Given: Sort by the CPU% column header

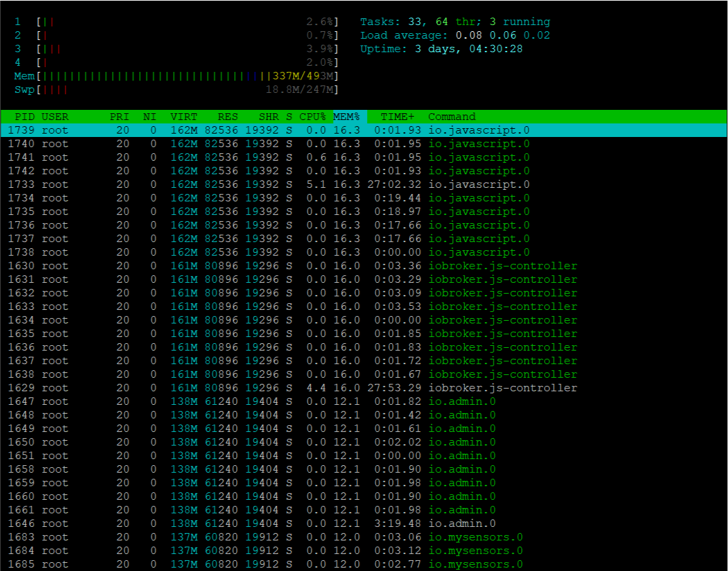Looking at the screenshot, I should (x=313, y=117).
